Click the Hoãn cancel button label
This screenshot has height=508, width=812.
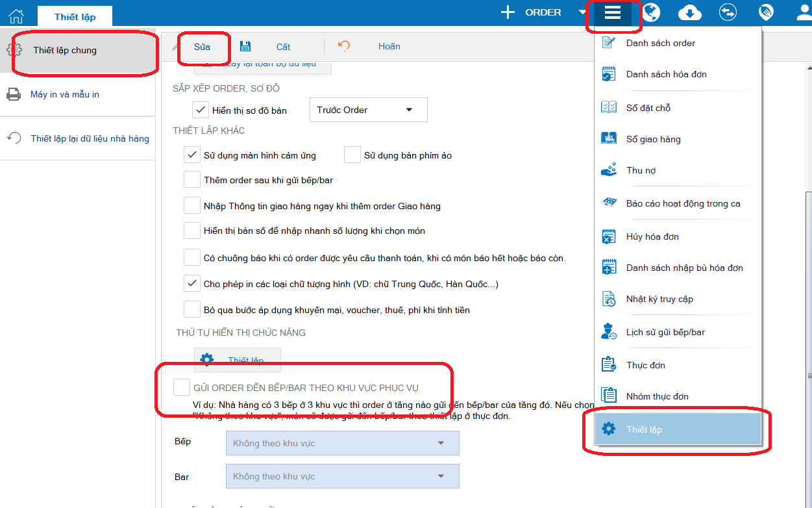389,46
